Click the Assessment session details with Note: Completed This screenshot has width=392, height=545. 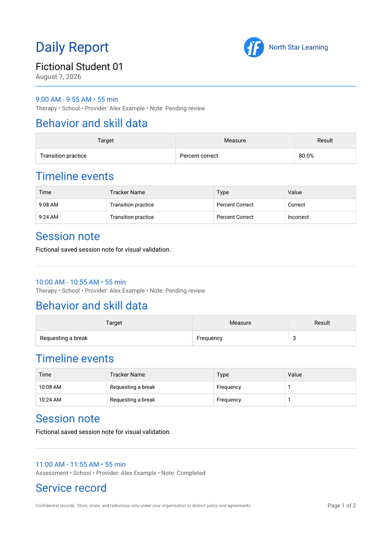pos(121,473)
